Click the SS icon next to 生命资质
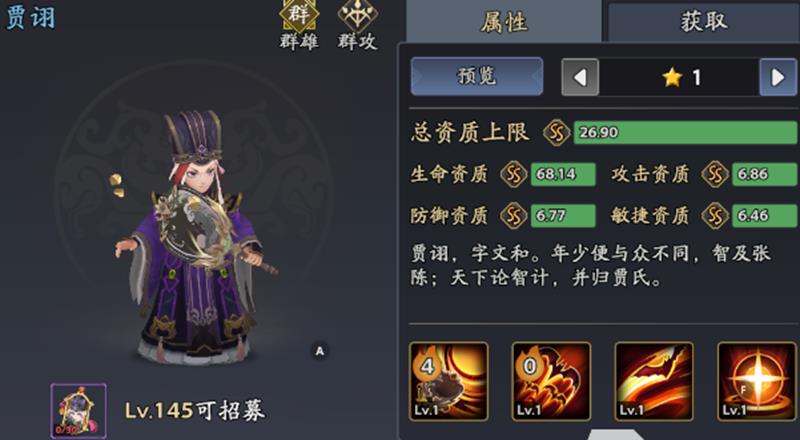This screenshot has width=800, height=440. 514,175
